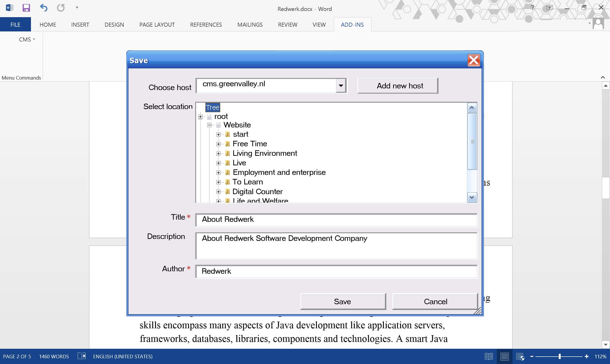Screen dimensions: 610x364
Task: Click the Word application icon
Action: (x=9, y=8)
